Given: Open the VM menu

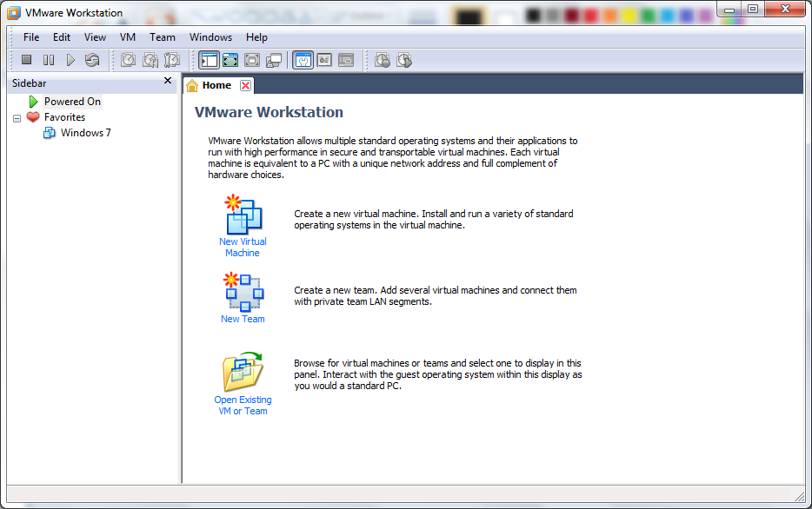Looking at the screenshot, I should click(128, 37).
